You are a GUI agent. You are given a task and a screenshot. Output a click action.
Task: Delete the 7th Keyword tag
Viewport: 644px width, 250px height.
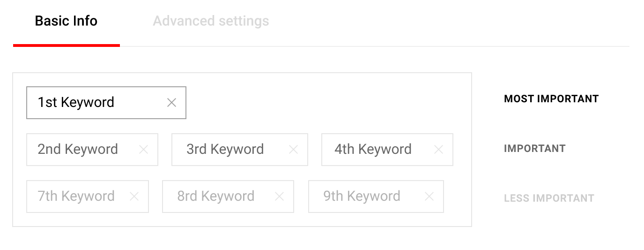pos(134,197)
